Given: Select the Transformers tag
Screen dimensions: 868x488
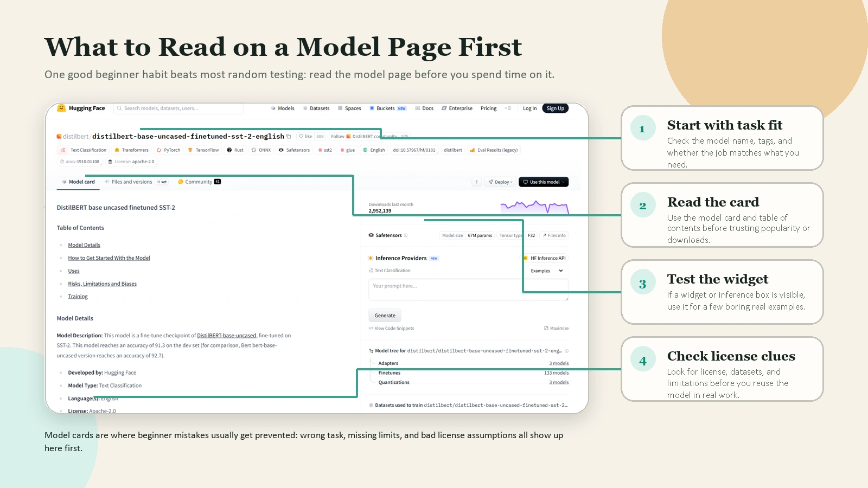Looking at the screenshot, I should pyautogui.click(x=131, y=150).
